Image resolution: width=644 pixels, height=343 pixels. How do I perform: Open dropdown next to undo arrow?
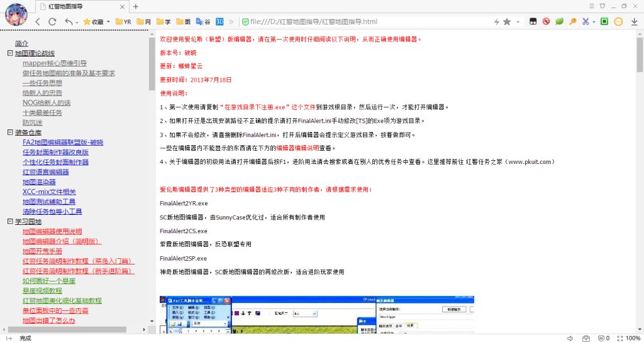[77, 22]
